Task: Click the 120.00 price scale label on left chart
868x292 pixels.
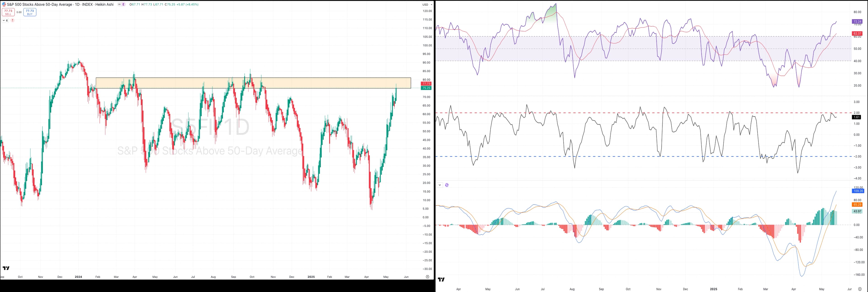Action: [x=427, y=11]
